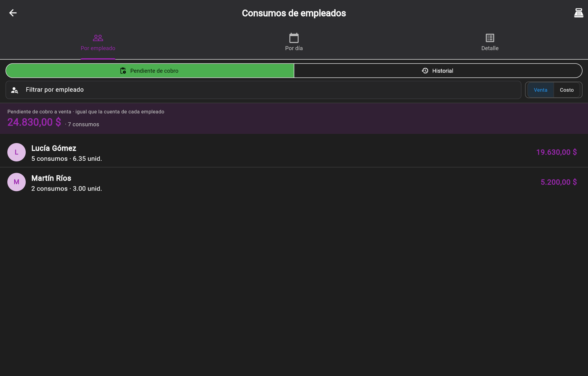Screen dimensions: 588x376
Task: Click '5 consumos · 6.35 unid.' text
Action: tap(67, 159)
